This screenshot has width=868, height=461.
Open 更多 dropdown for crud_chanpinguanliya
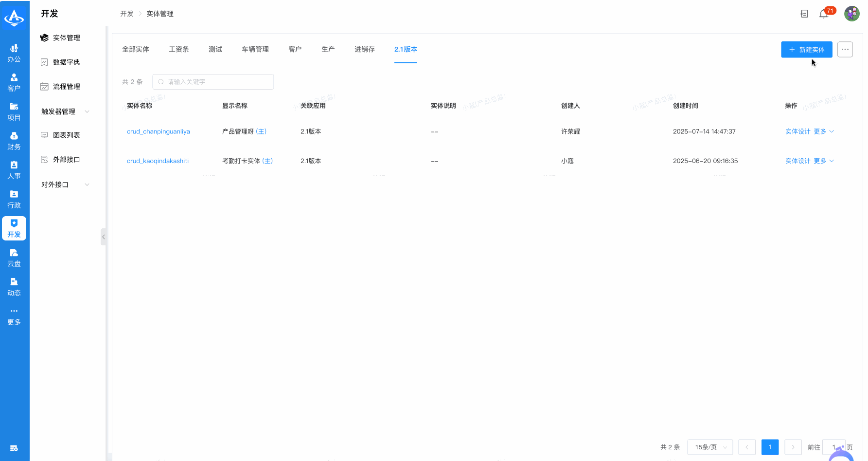pos(823,131)
